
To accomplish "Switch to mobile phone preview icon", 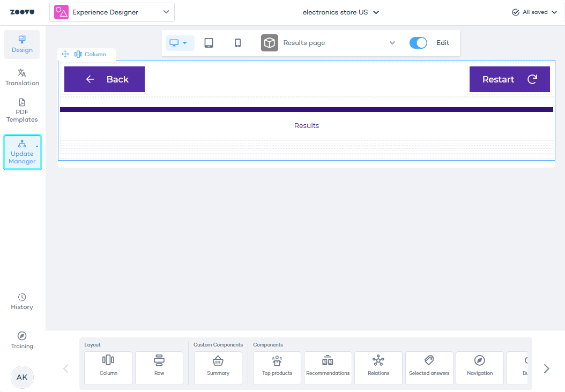I will pos(238,43).
